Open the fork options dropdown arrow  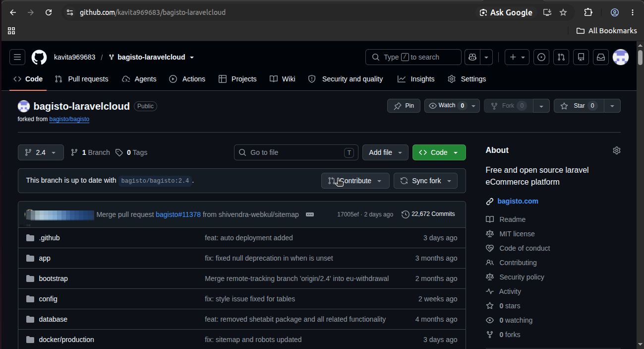tap(541, 106)
